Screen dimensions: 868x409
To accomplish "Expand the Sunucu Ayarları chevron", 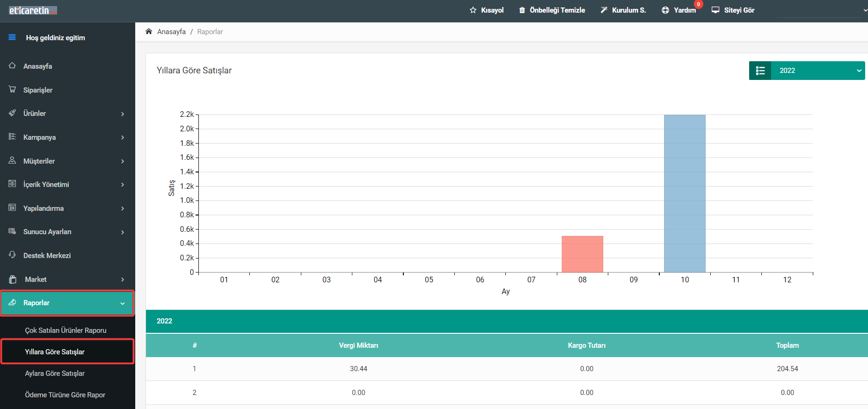I will click(123, 232).
